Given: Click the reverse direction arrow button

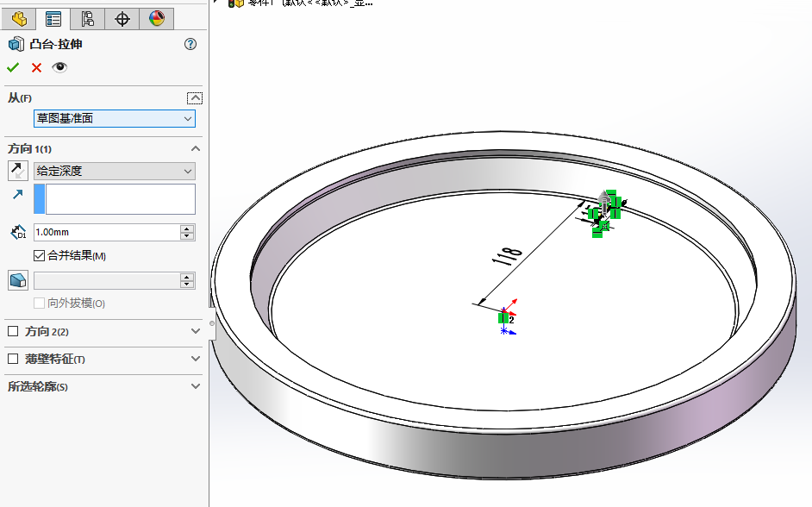Looking at the screenshot, I should 17,171.
